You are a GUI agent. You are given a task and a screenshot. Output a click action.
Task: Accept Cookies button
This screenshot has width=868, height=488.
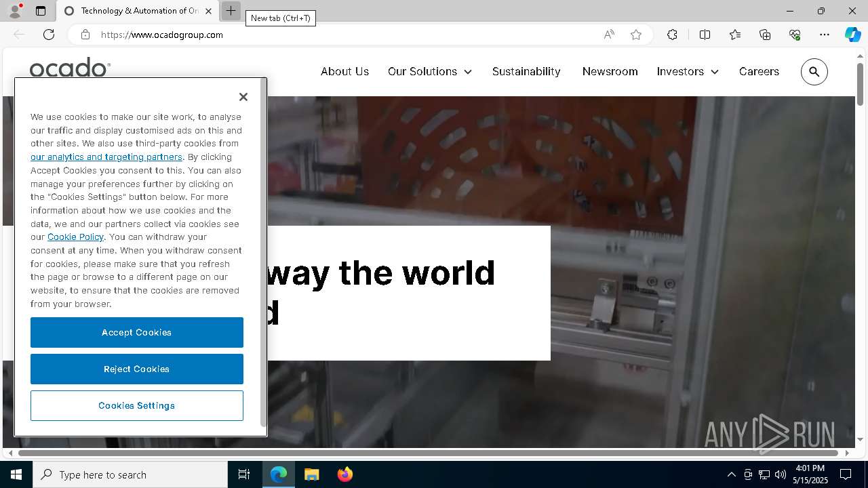pos(137,332)
